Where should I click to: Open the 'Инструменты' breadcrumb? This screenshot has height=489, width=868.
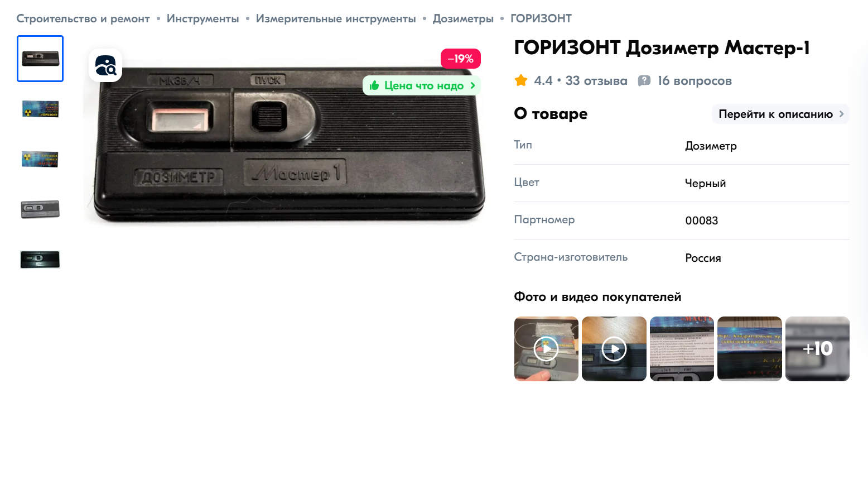[202, 18]
